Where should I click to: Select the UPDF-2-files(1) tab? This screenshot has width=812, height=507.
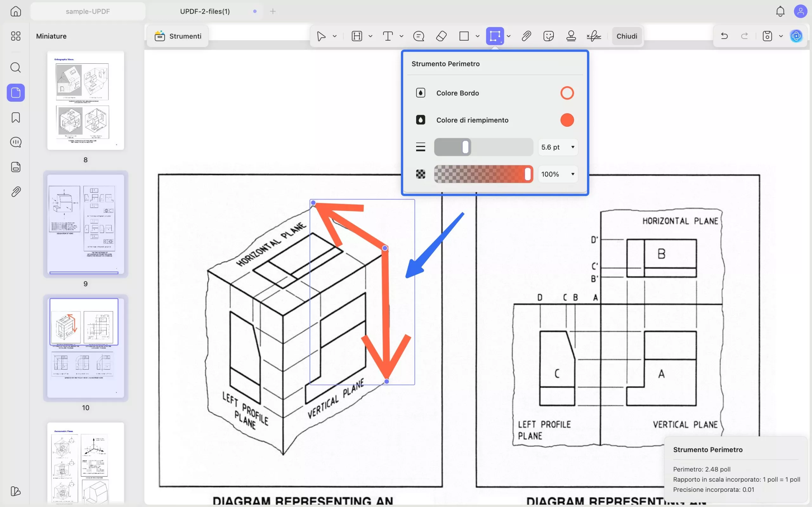click(205, 11)
